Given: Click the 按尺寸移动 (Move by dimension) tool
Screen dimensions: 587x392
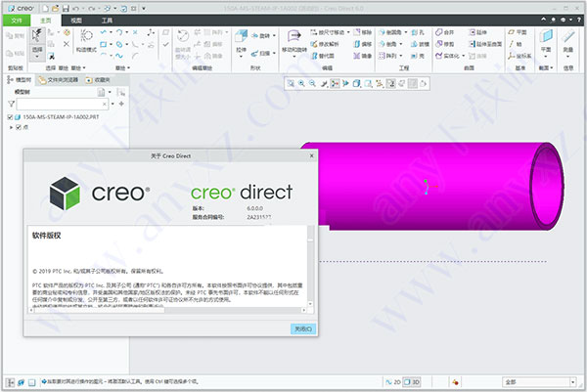Looking at the screenshot, I should pyautogui.click(x=330, y=32).
